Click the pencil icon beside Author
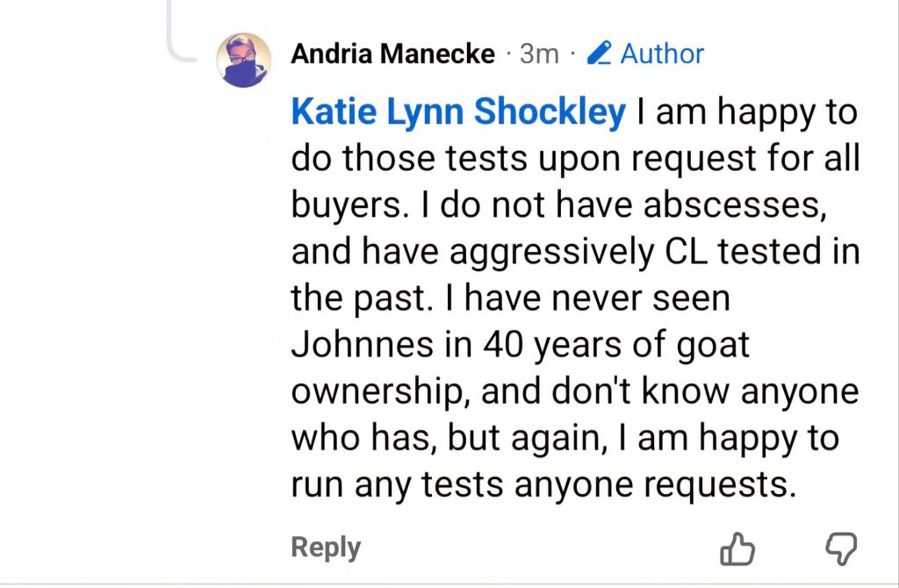 [600, 54]
